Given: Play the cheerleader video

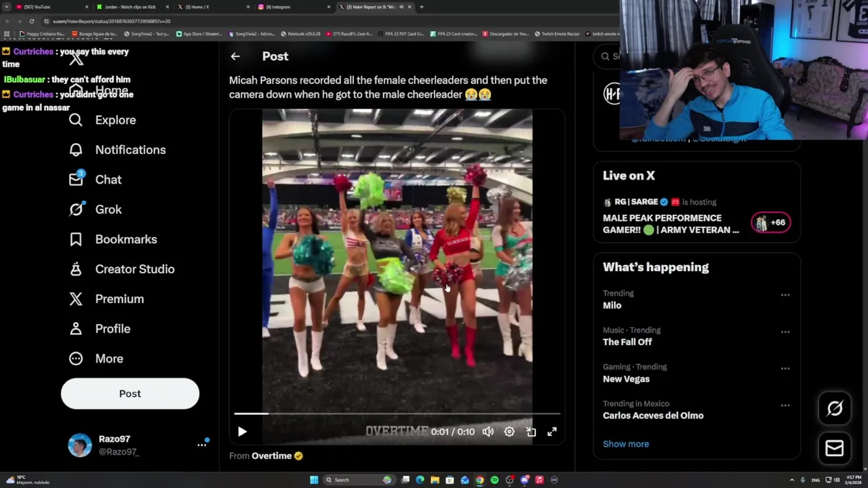Looking at the screenshot, I should coord(242,432).
